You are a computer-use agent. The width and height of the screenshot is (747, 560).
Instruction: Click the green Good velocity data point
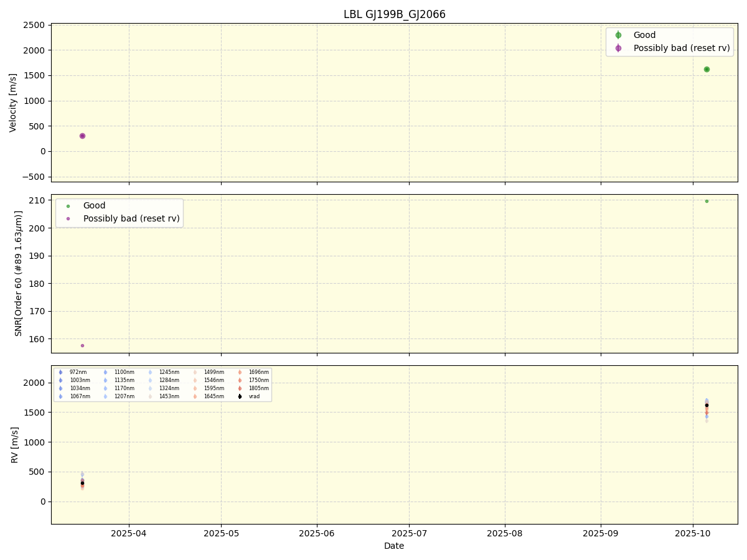click(x=707, y=69)
